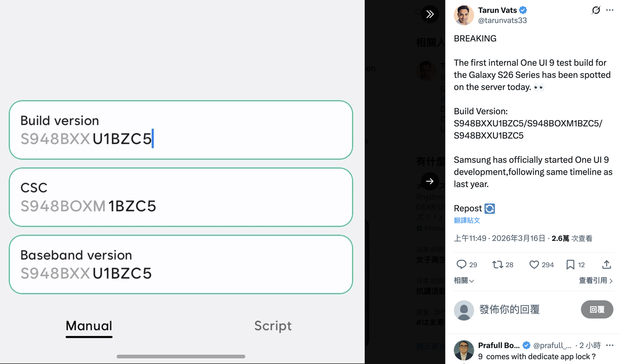Open 查看引用 quotes link

click(x=595, y=281)
